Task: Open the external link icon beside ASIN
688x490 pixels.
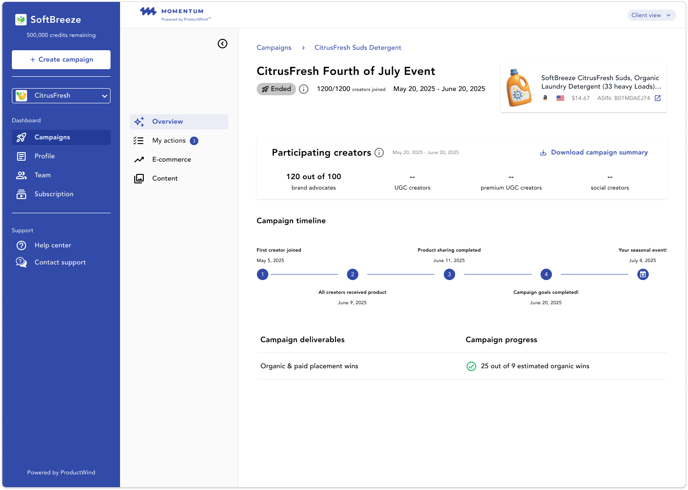Action: pyautogui.click(x=657, y=98)
